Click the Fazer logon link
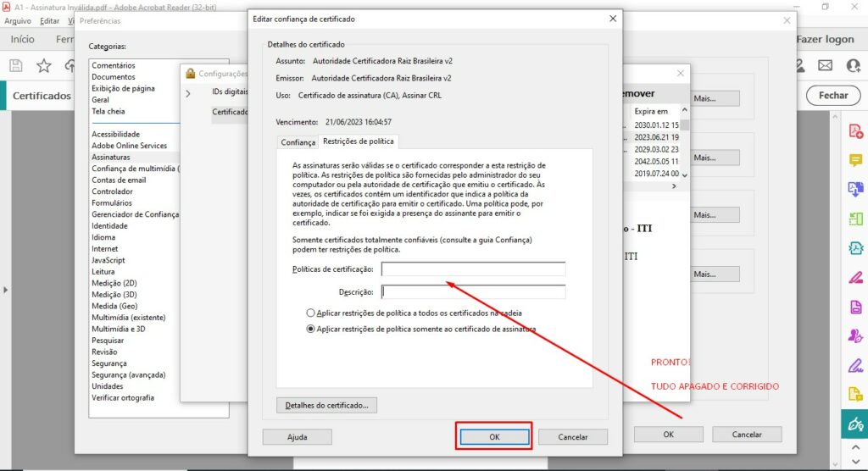Image resolution: width=868 pixels, height=471 pixels. point(825,39)
